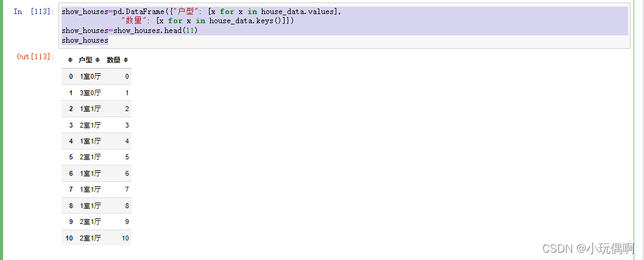Click 数量 value in row 3
The width and height of the screenshot is (644, 260).
(127, 125)
